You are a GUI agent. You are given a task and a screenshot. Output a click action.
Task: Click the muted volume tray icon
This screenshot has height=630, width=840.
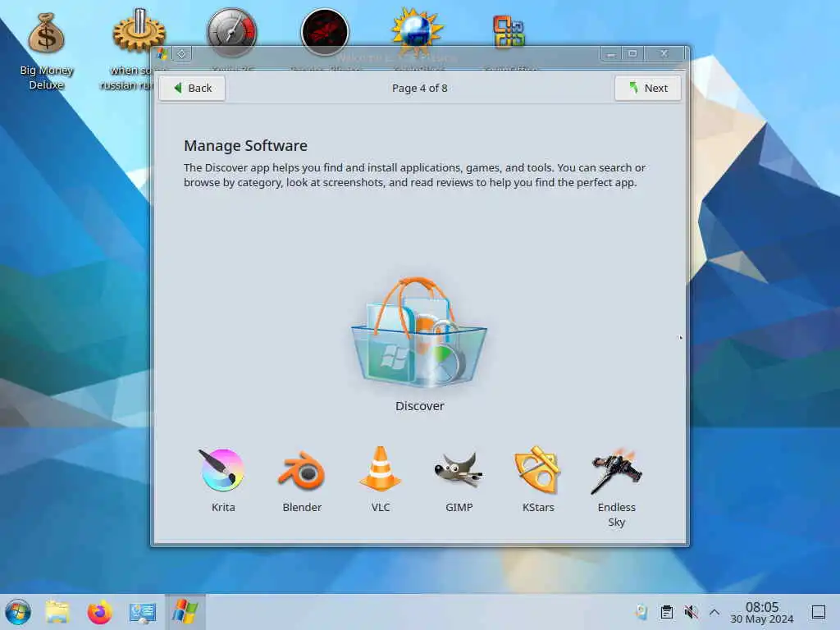[x=691, y=612]
